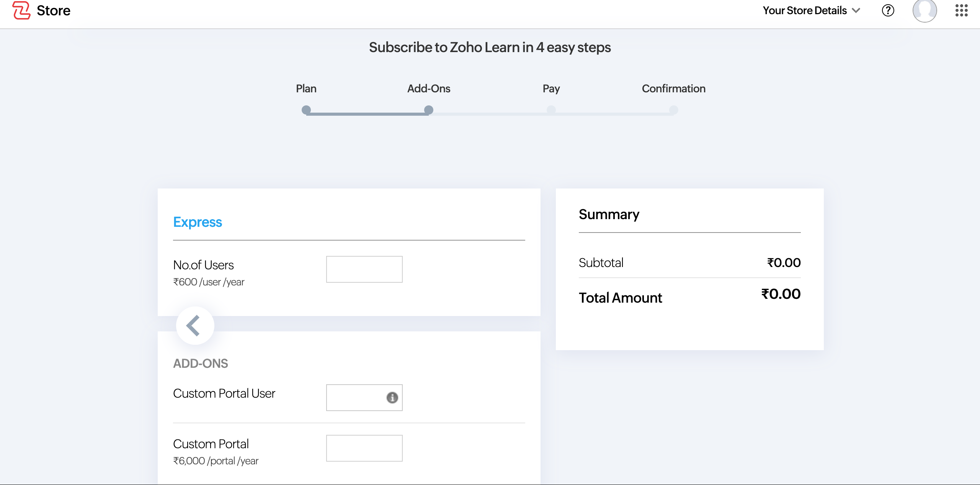The image size is (980, 485).
Task: Click the dropdown chevron beside Store Details
Action: tap(856, 10)
